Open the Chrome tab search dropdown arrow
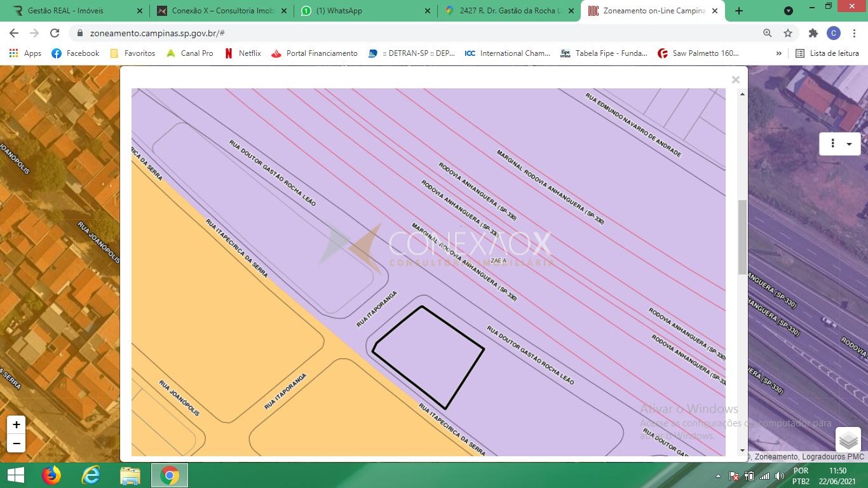This screenshot has width=868, height=488. point(789,11)
